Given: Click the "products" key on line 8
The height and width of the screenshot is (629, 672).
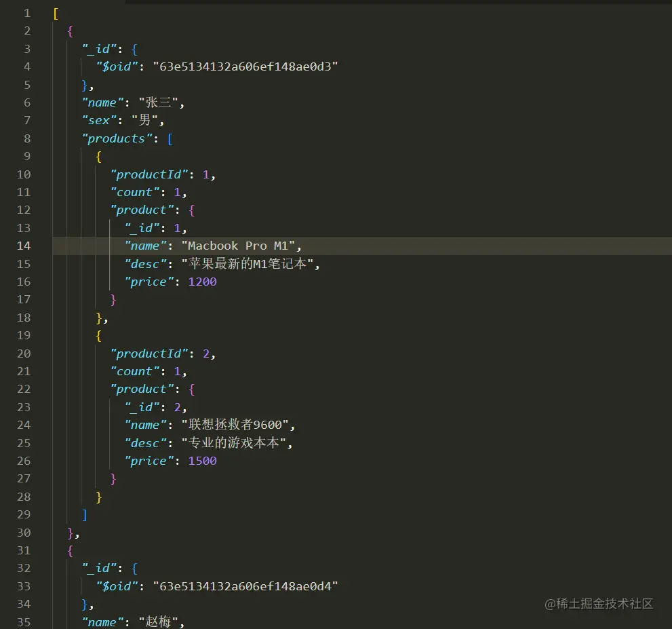Looking at the screenshot, I should click(x=117, y=138).
